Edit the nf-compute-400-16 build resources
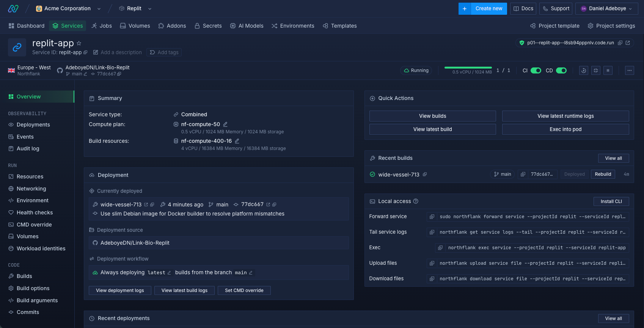Screen dimensions: 644x328 click(x=237, y=141)
